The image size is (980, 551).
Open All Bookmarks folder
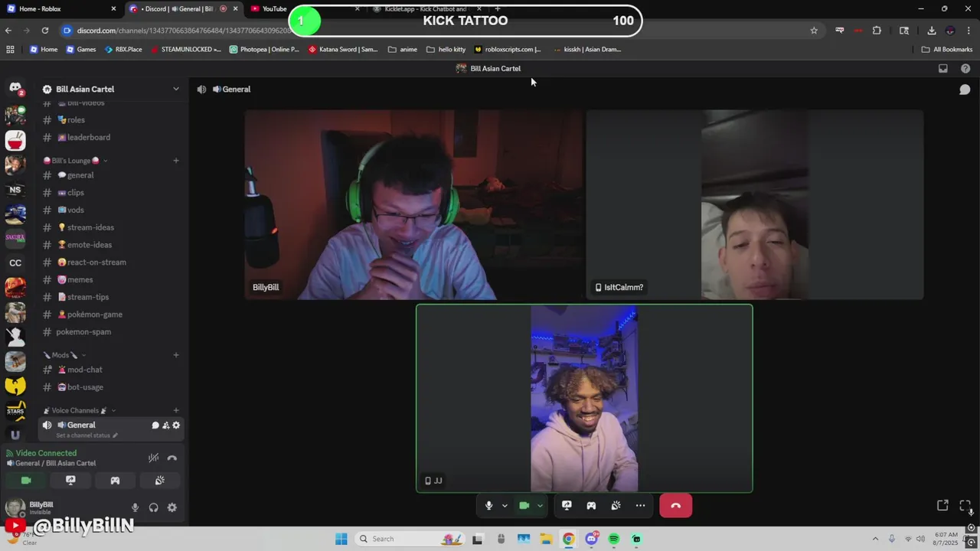click(947, 50)
